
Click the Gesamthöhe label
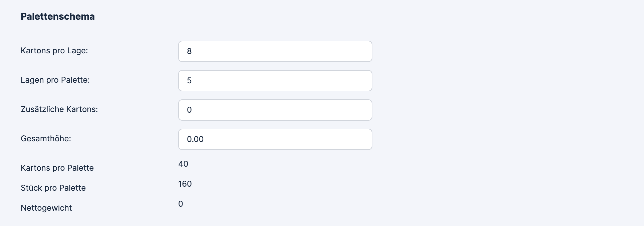[46, 138]
